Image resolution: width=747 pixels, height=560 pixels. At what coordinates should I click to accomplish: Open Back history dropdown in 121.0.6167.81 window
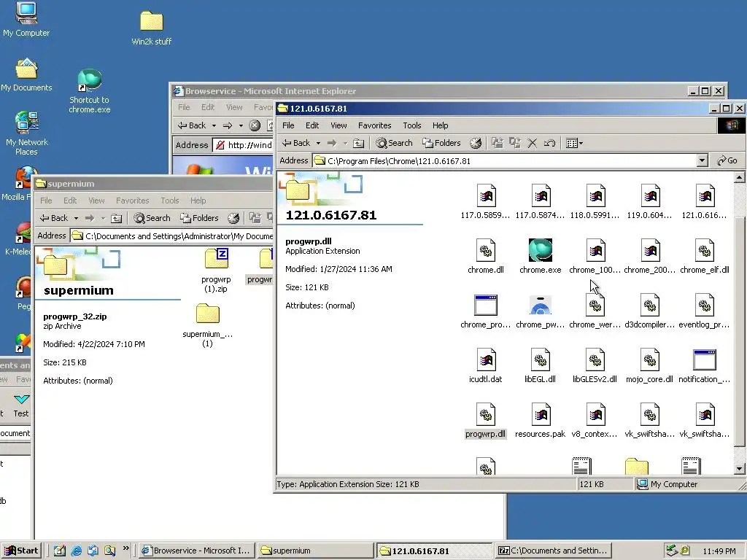tap(318, 143)
